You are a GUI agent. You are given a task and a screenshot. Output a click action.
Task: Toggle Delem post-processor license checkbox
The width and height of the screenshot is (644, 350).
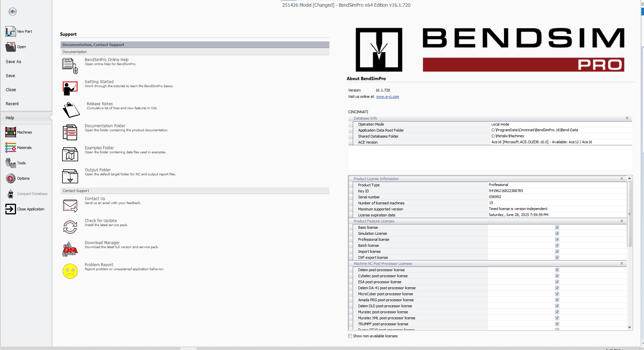coord(557,270)
